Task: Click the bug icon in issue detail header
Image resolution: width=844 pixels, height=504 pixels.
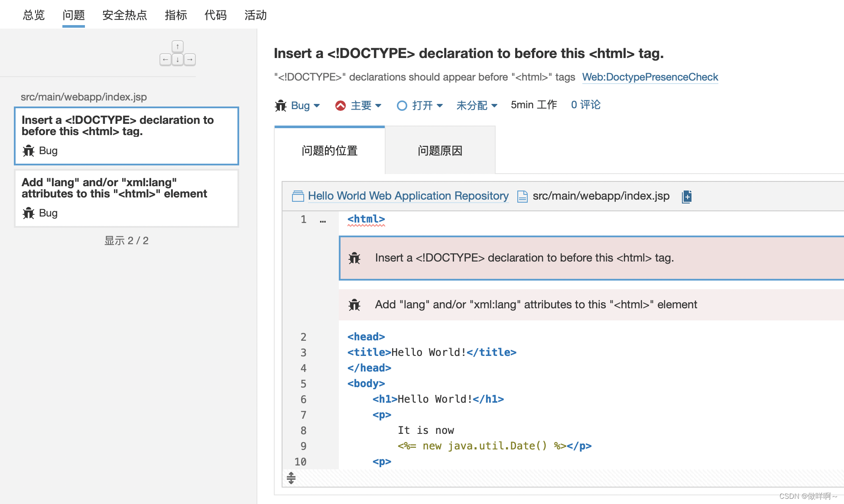Action: click(282, 106)
